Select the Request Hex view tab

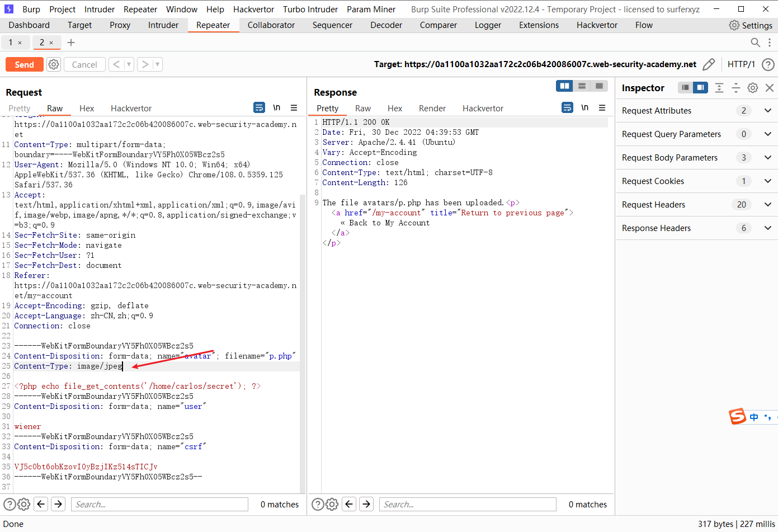(x=87, y=109)
